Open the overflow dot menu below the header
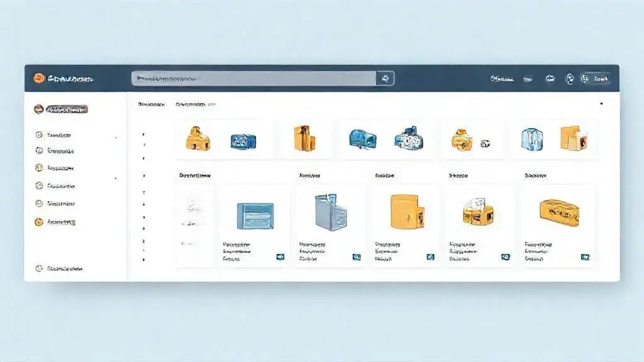This screenshot has width=644, height=362. coord(601,104)
